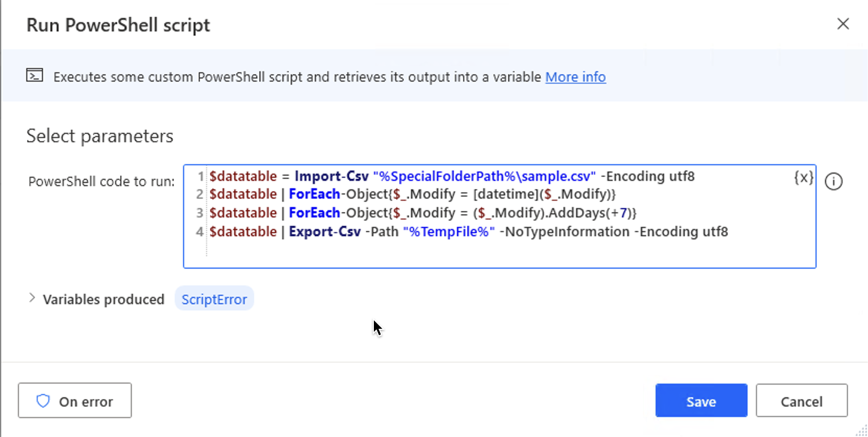Cancel the dialog changes
The width and height of the screenshot is (868, 437).
pos(802,400)
